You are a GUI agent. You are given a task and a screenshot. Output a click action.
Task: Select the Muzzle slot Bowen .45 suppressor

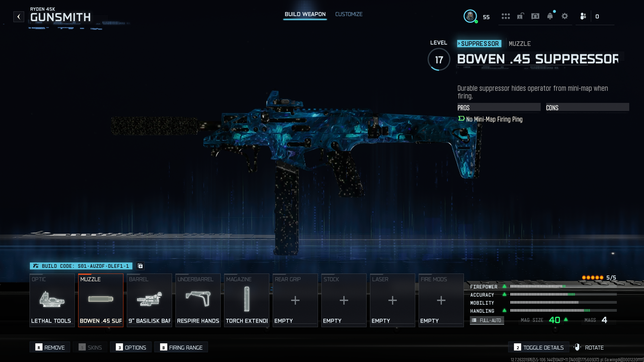coord(101,300)
